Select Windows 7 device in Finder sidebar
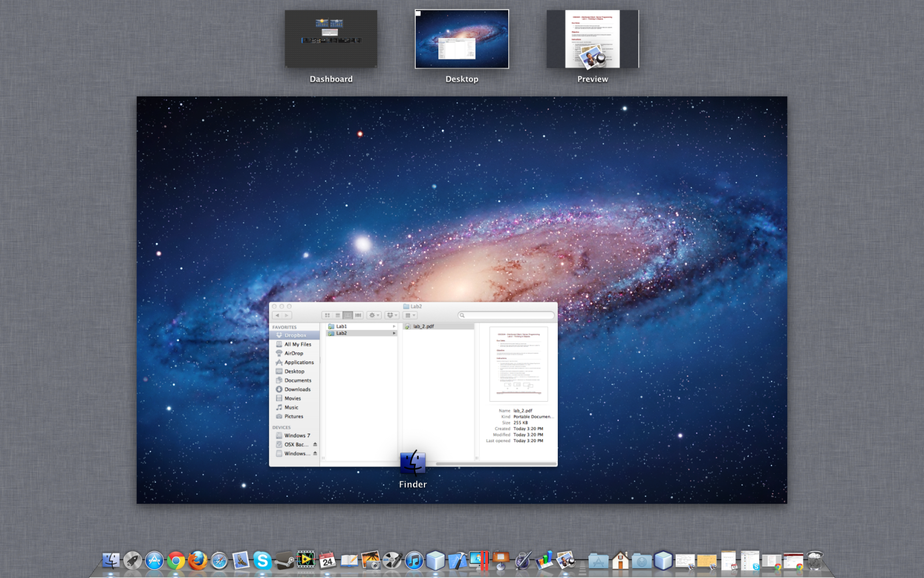924x578 pixels. tap(295, 436)
